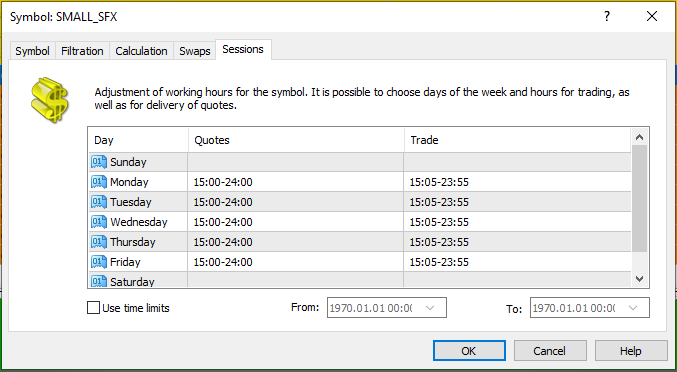The width and height of the screenshot is (677, 372).
Task: Click the question mark help icon in title bar
Action: tap(607, 16)
